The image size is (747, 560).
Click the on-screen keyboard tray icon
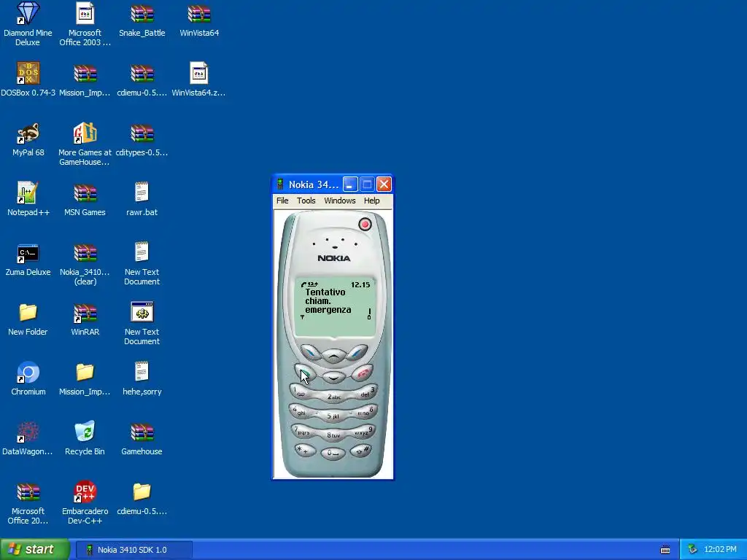click(665, 550)
